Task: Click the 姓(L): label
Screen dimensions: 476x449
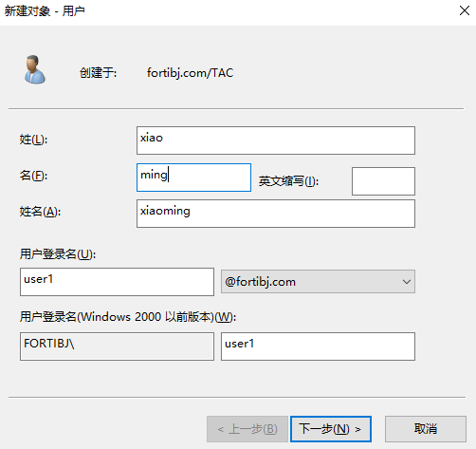Action: 33,140
